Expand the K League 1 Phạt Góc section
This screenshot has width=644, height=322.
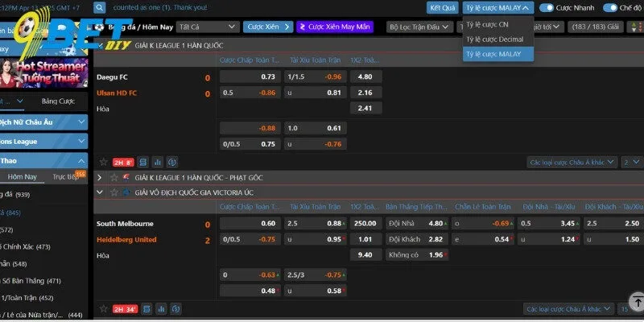point(99,178)
